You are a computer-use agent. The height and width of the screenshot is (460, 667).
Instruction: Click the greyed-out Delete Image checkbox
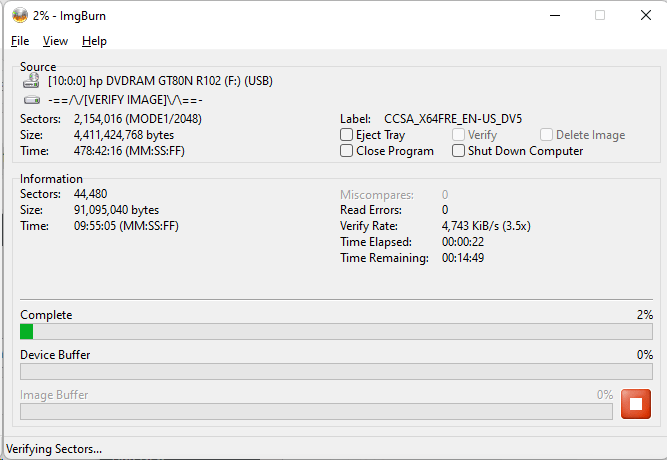[x=547, y=135]
